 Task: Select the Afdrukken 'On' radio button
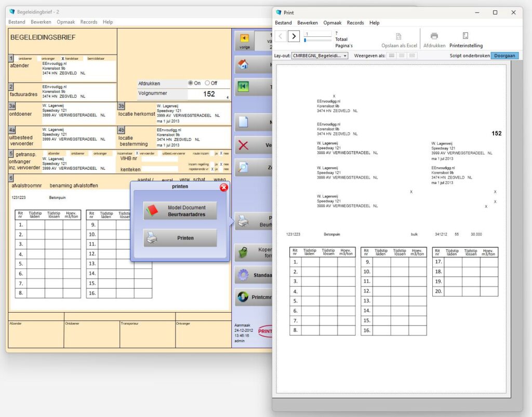tap(191, 83)
